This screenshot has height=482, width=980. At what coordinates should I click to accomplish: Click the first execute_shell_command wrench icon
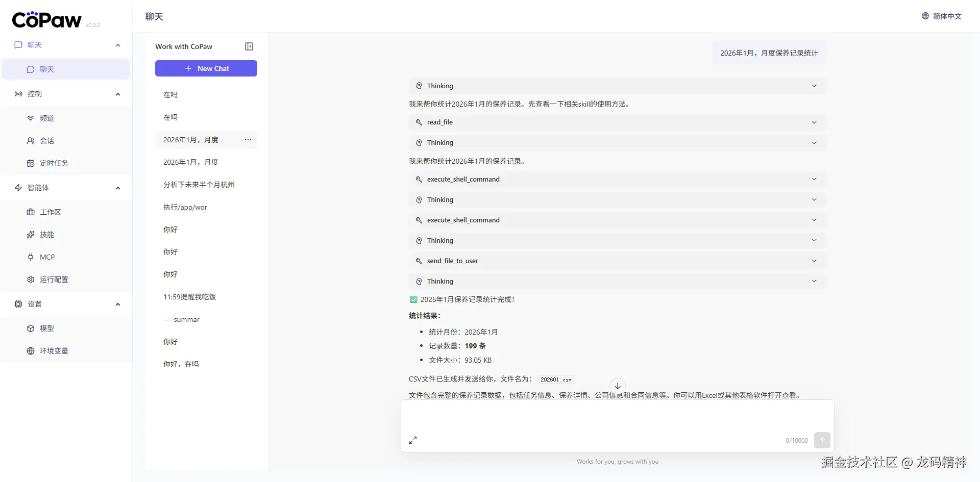(419, 180)
